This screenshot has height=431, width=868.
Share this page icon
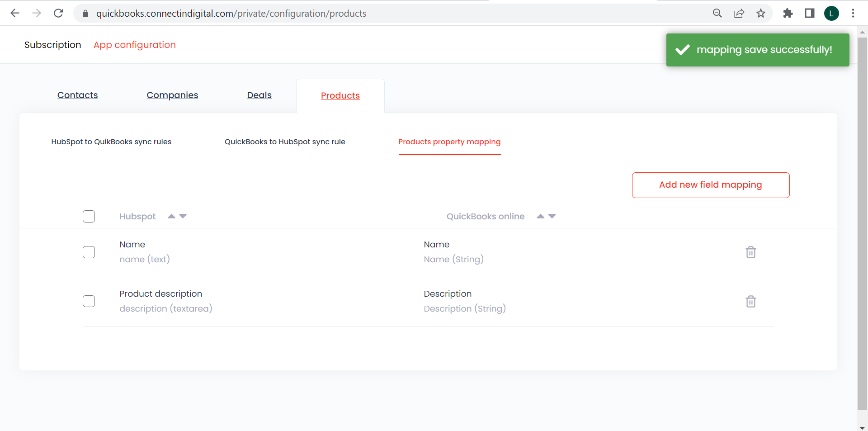coord(739,13)
